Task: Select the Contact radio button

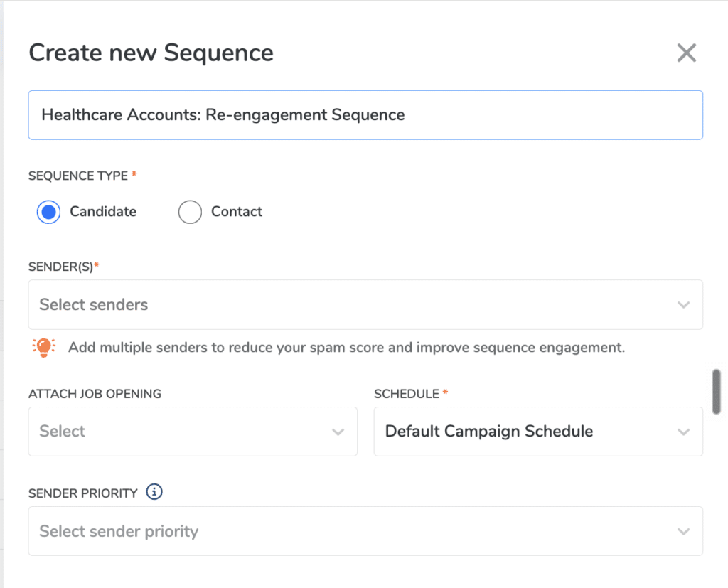Action: click(190, 212)
